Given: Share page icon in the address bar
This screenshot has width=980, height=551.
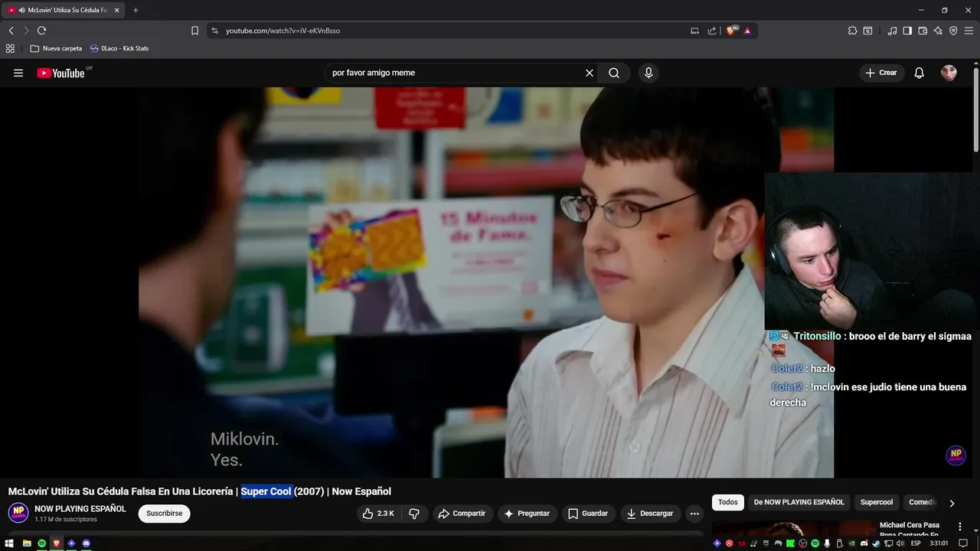Looking at the screenshot, I should point(712,31).
